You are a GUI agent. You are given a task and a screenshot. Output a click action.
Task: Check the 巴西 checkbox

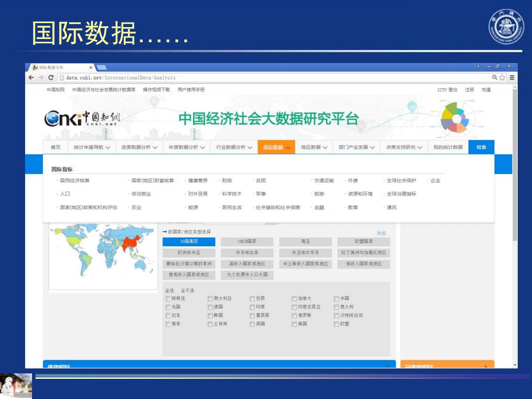pyautogui.click(x=252, y=299)
